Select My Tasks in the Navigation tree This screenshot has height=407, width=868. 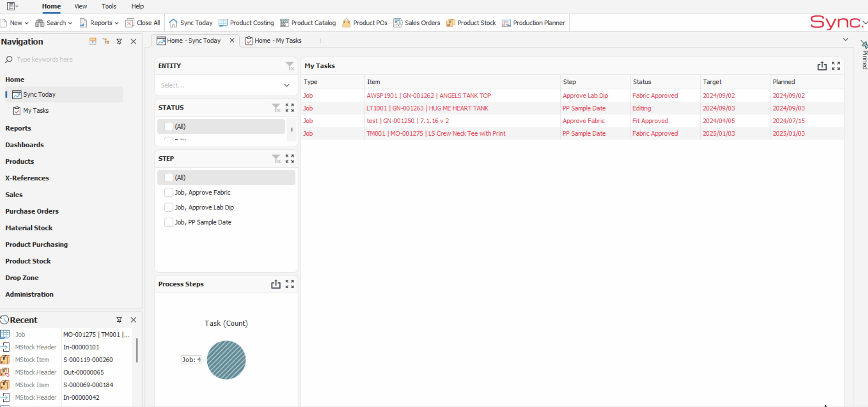[36, 110]
